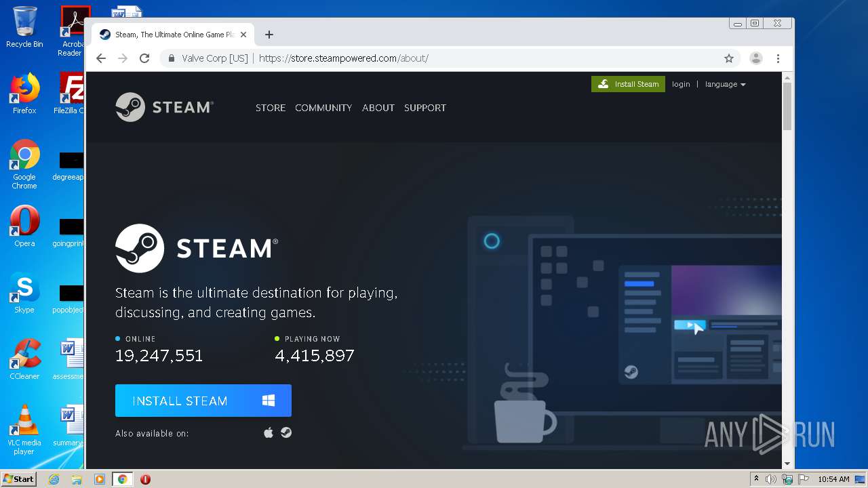Viewport: 868px width, 488px height.
Task: Open Skype desktop shortcut
Action: [24, 293]
